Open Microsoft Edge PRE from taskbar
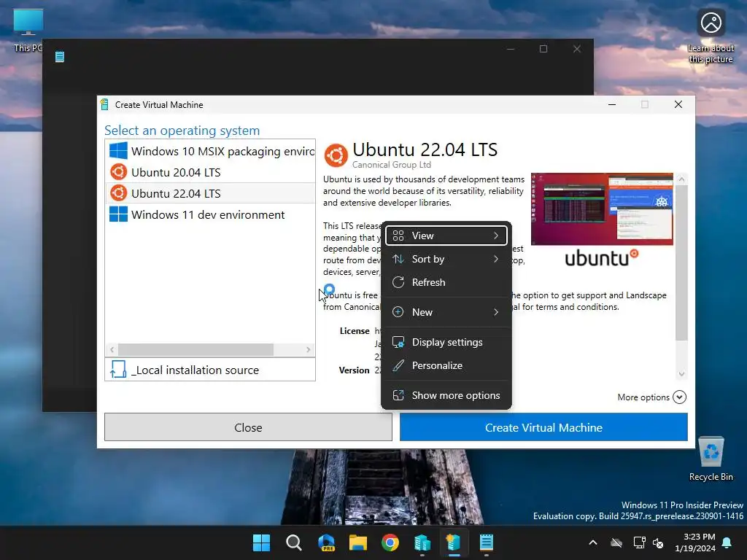Image resolution: width=747 pixels, height=560 pixels. tap(326, 542)
